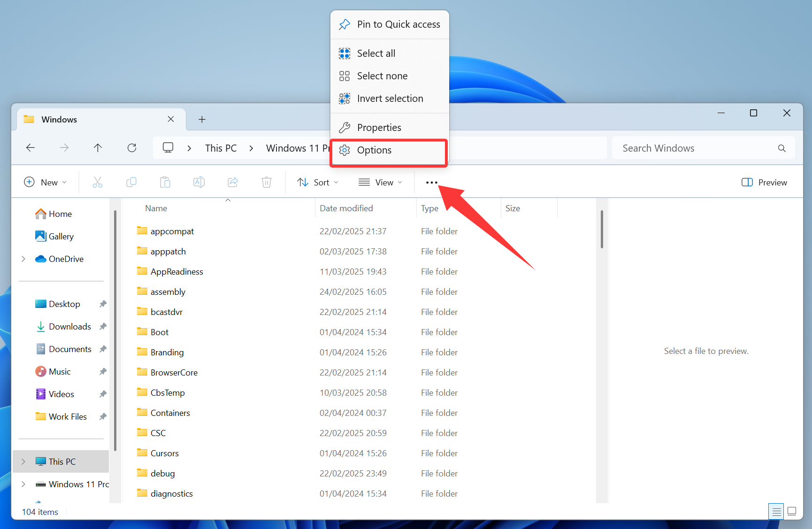812x529 pixels.
Task: Choose Pin to Quick access
Action: point(390,24)
